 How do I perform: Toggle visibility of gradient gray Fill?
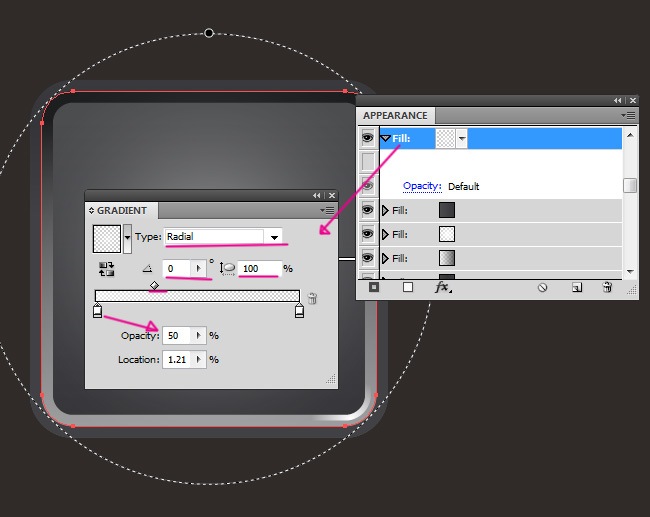pos(368,258)
